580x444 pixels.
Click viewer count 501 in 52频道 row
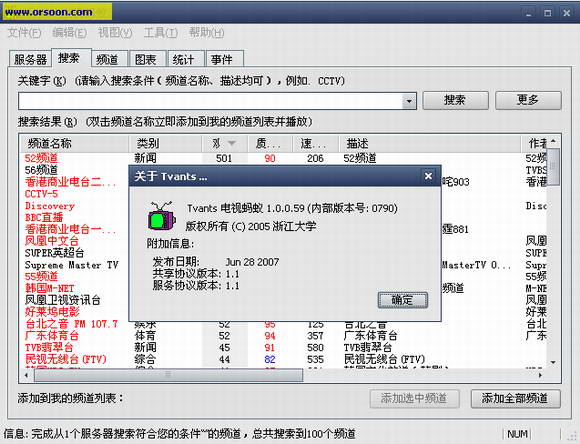[x=224, y=158]
